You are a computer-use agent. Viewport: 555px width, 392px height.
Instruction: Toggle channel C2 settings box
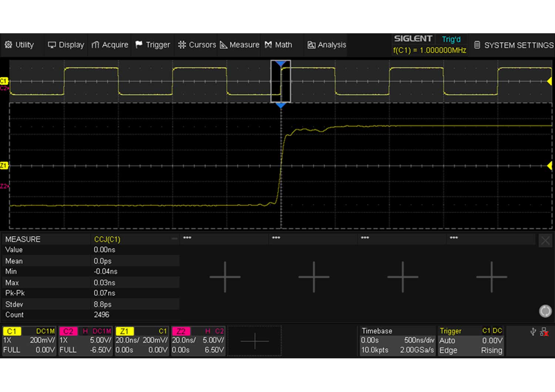(x=85, y=341)
